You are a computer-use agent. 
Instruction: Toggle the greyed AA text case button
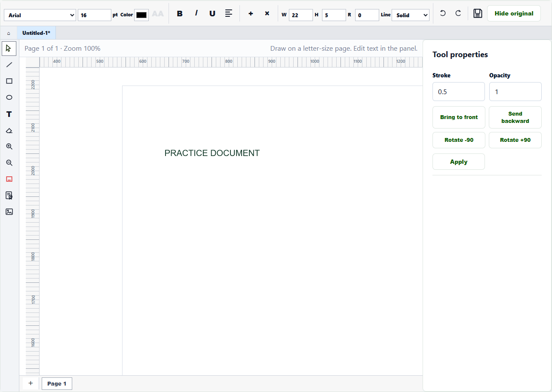click(x=158, y=14)
